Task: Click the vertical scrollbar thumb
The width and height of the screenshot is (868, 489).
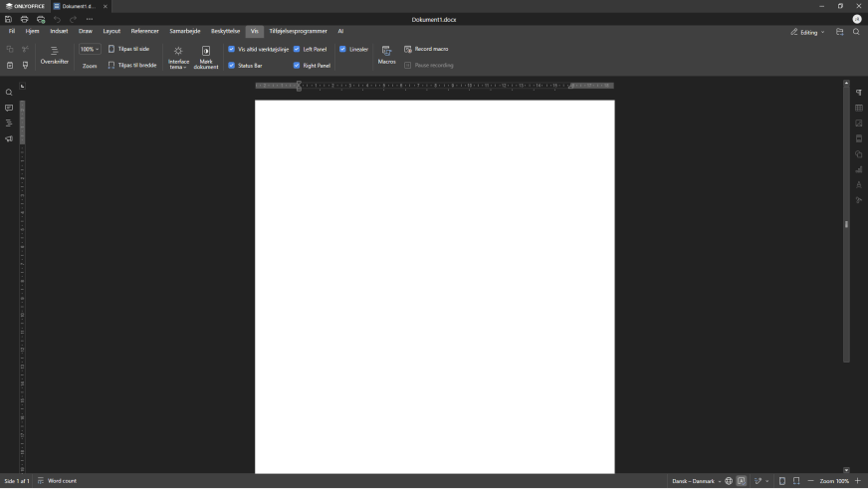Action: [847, 224]
